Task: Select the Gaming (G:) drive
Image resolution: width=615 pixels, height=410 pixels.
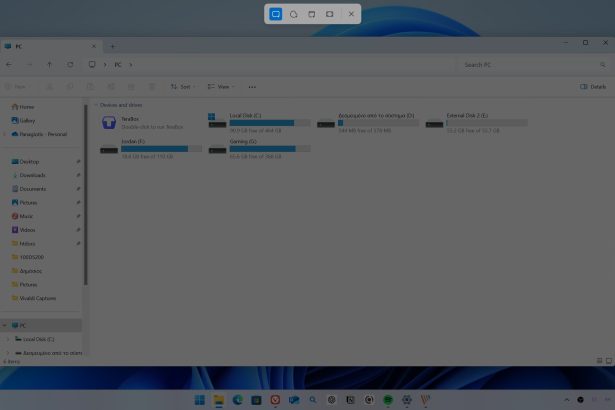Action: 259,148
